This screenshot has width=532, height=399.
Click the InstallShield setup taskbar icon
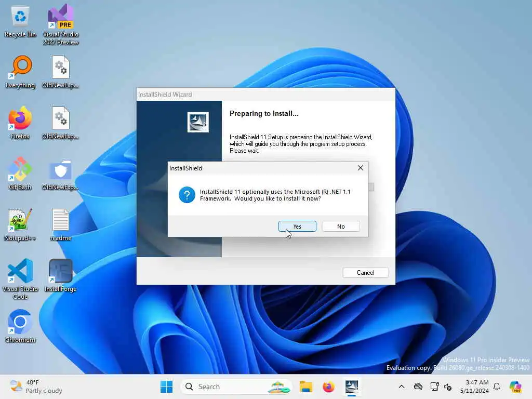tap(352, 387)
